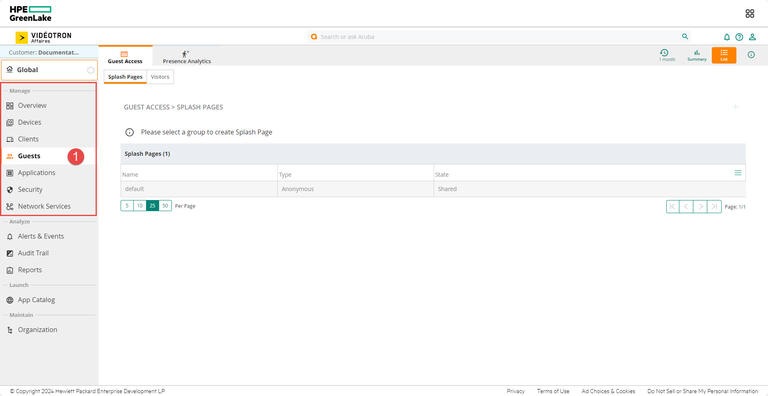Click the Privacy footer link
Screen dimensions: 768x396
pyautogui.click(x=515, y=391)
